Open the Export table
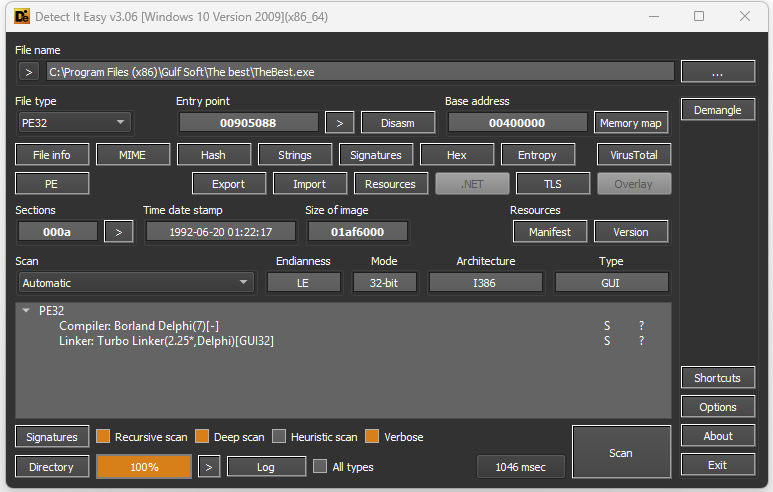 click(229, 184)
